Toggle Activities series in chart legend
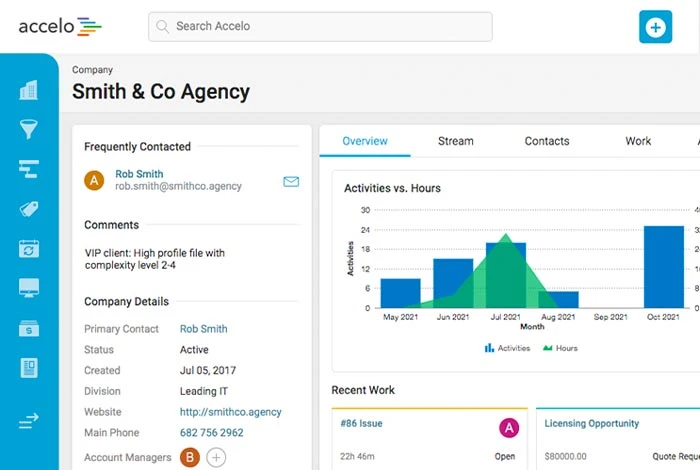Image resolution: width=700 pixels, height=470 pixels. tap(508, 348)
